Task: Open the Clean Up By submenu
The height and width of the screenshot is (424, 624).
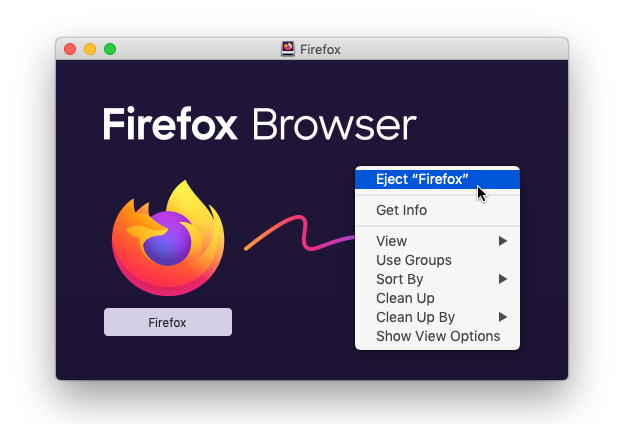Action: (415, 317)
